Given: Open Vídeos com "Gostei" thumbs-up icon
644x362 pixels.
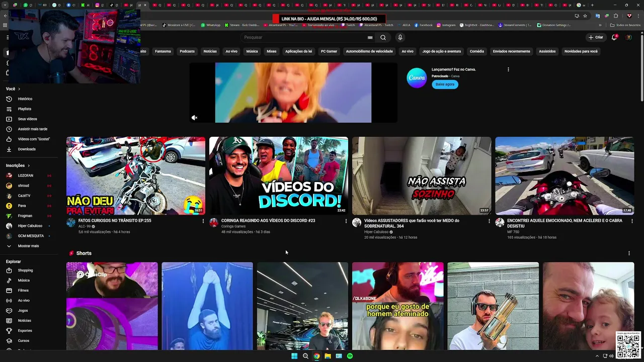Looking at the screenshot, I should (9, 139).
